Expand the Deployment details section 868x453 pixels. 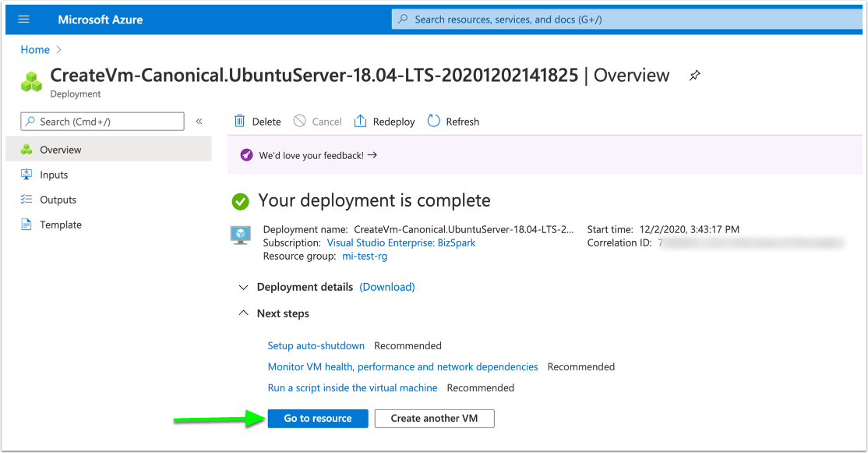coord(245,287)
